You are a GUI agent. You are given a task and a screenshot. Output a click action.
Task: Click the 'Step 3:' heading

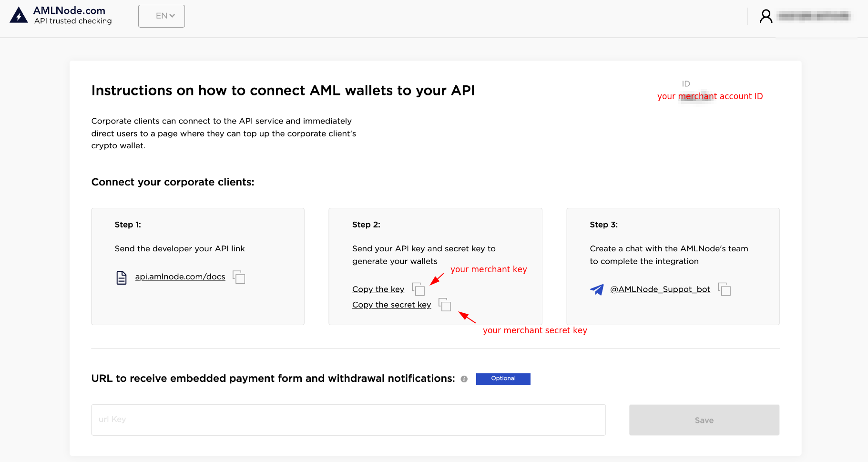click(603, 225)
